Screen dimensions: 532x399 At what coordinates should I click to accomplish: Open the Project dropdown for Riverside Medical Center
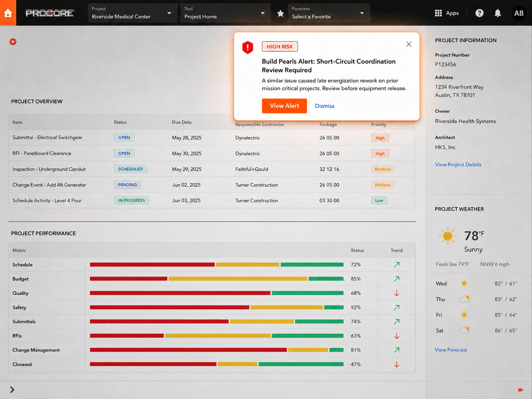coord(132,13)
